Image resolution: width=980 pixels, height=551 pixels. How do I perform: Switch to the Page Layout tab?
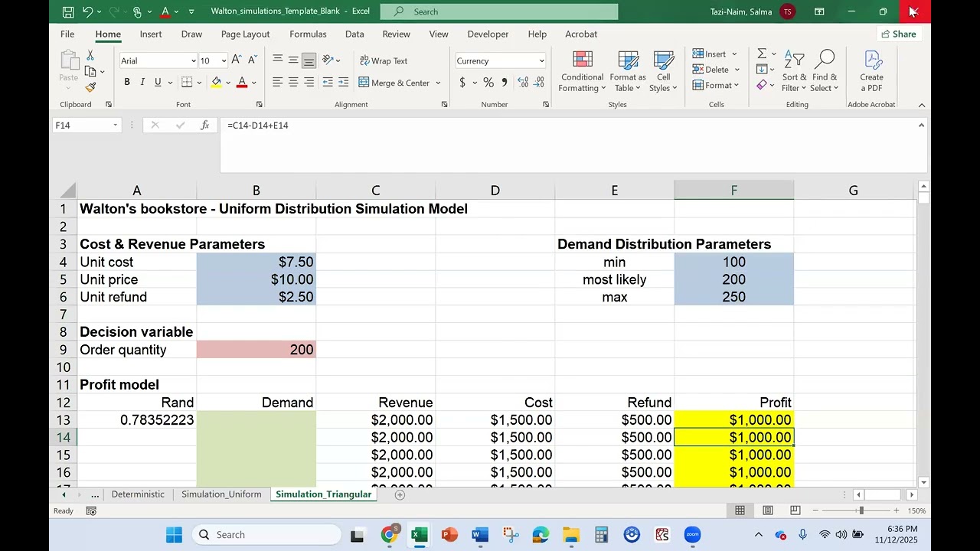(x=245, y=34)
